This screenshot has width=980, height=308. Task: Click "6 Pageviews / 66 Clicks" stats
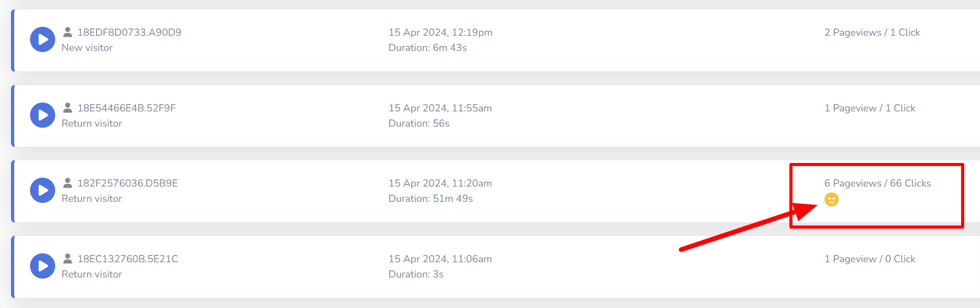[877, 183]
